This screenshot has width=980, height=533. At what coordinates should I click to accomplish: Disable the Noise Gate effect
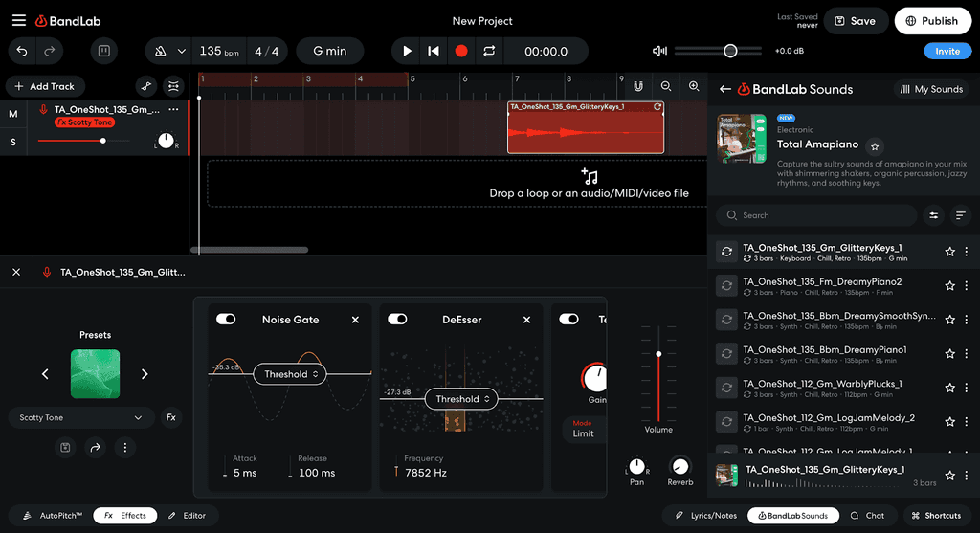[226, 320]
